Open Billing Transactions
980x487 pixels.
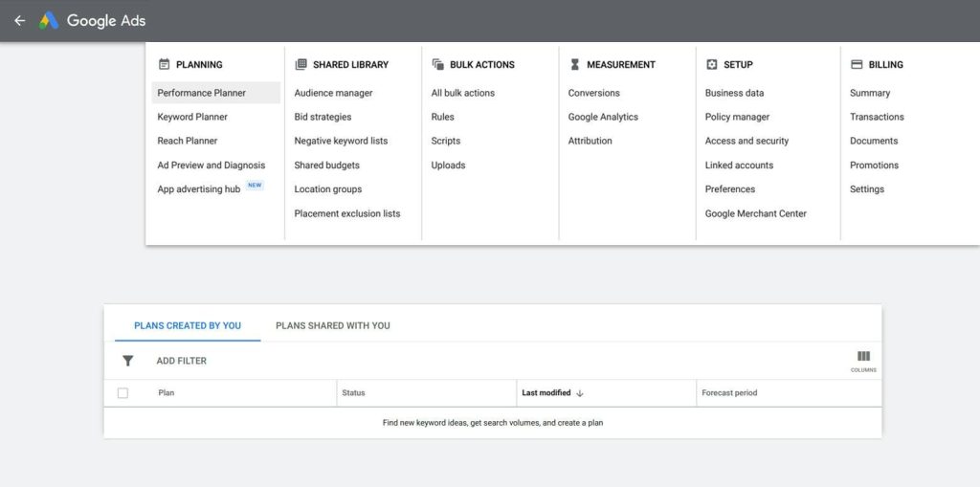(x=877, y=117)
